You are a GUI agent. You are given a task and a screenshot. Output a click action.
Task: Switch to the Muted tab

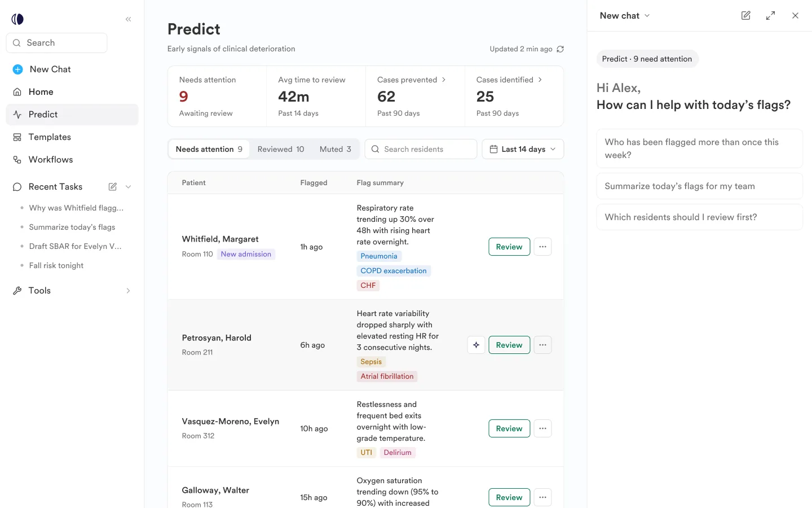[336, 150]
